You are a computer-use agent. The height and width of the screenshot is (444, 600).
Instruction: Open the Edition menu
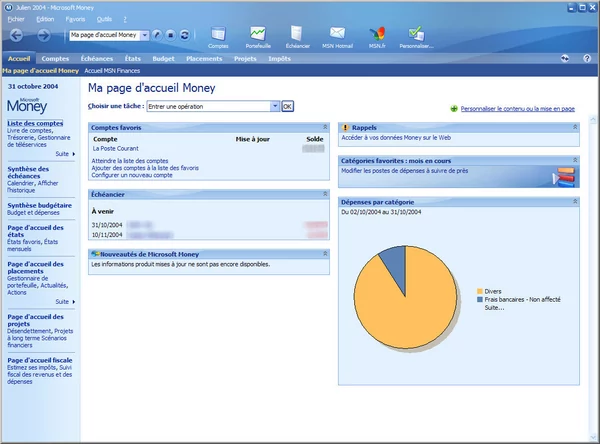[x=45, y=19]
